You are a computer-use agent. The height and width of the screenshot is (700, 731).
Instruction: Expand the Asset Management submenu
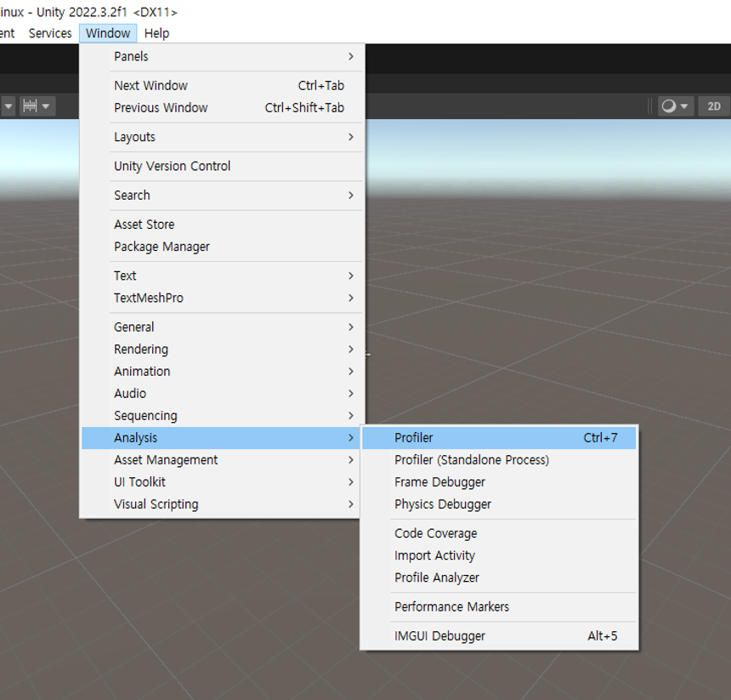[220, 460]
